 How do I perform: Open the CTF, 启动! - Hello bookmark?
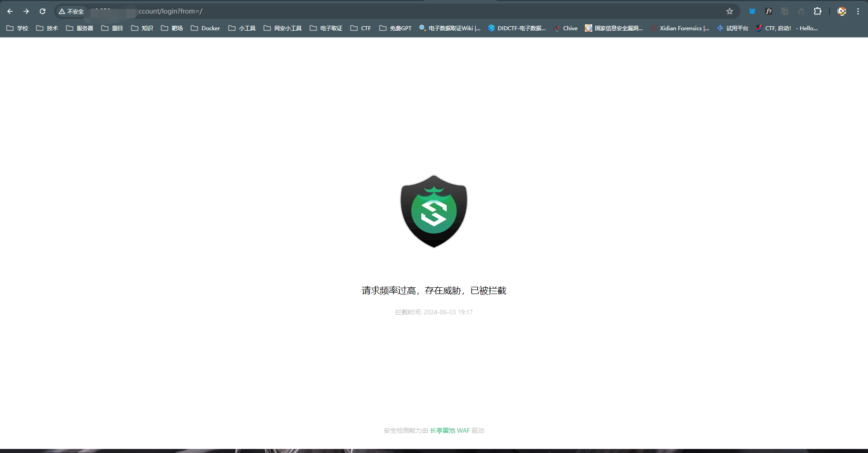pyautogui.click(x=787, y=28)
